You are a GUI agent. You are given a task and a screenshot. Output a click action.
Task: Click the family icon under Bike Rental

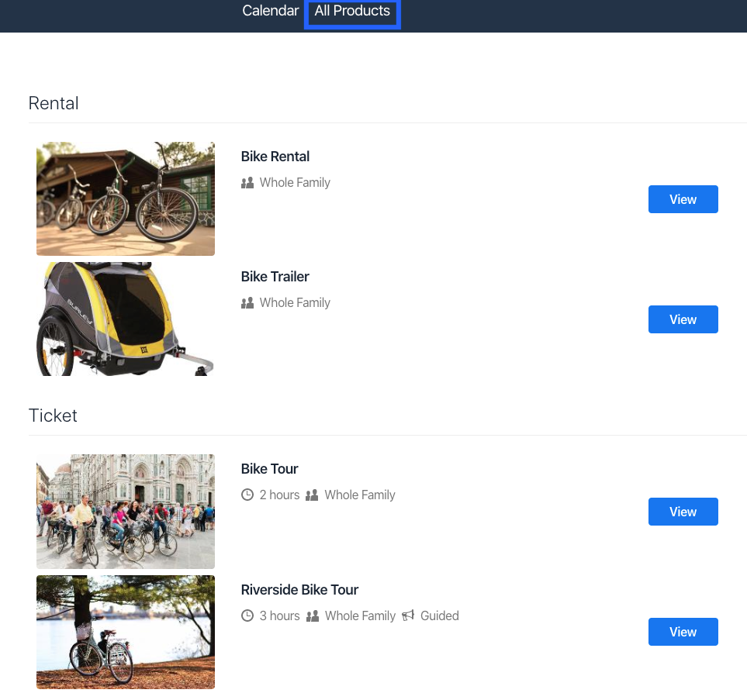tap(247, 183)
